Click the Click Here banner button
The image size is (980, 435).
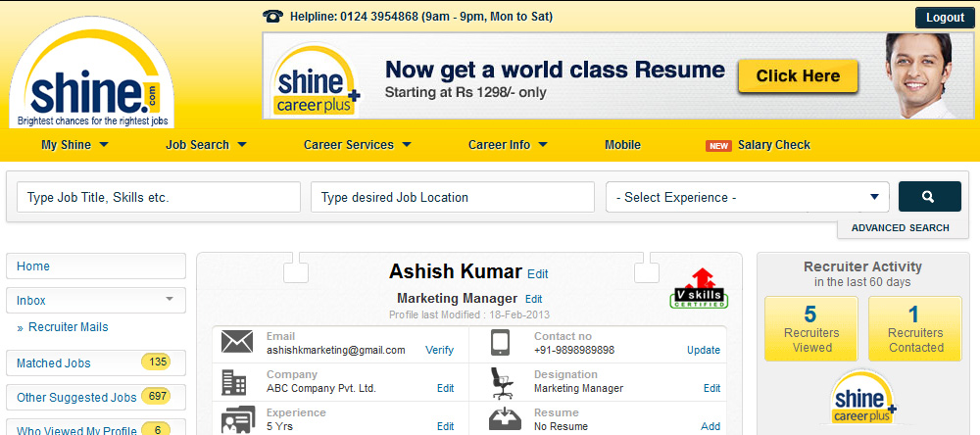[x=798, y=76]
